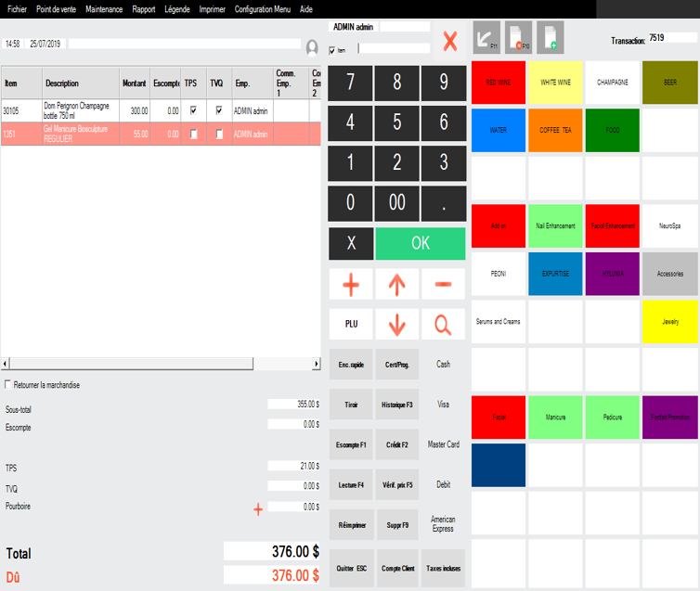Click the Pourboire amount field
The image size is (700, 591).
293,507
